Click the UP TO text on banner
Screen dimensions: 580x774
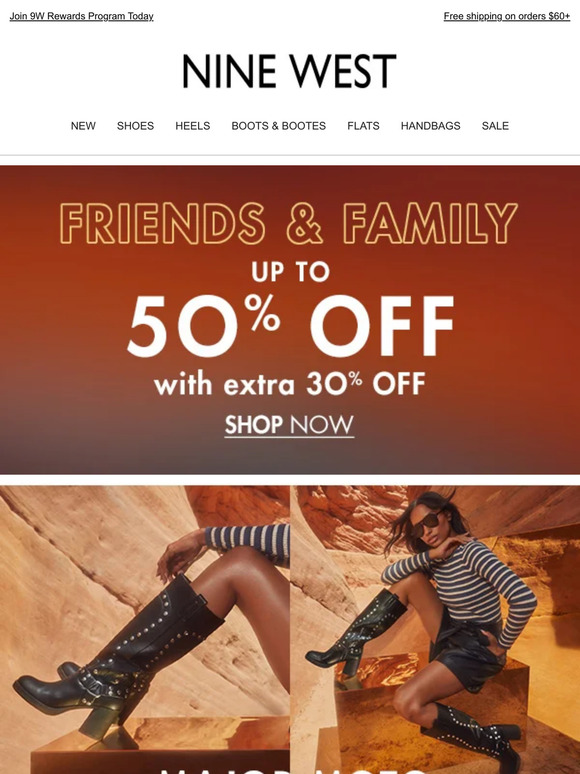coord(290,271)
